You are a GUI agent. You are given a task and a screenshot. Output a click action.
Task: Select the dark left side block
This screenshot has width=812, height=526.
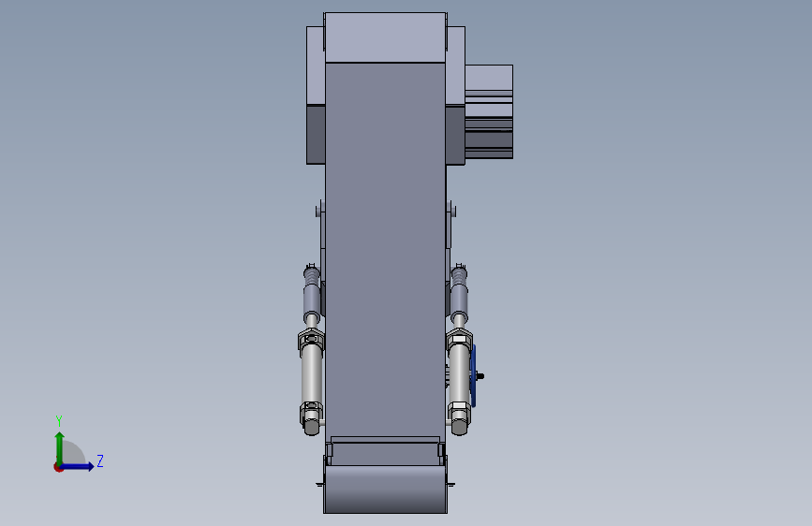pyautogui.click(x=316, y=135)
